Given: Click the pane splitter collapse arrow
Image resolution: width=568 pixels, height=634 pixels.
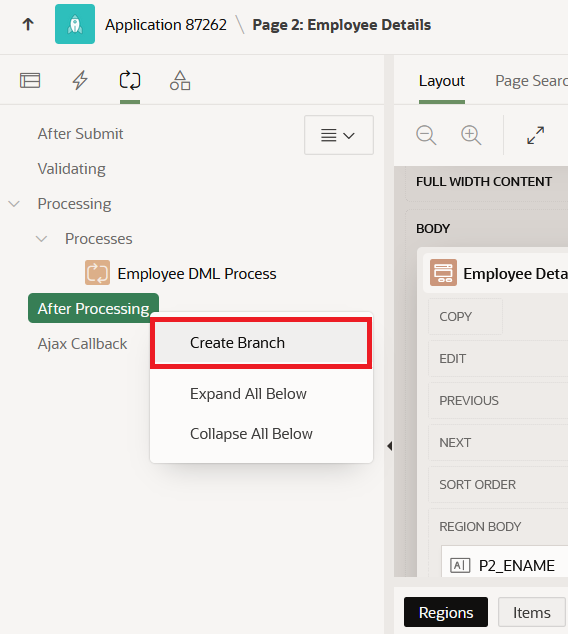Looking at the screenshot, I should point(390,446).
